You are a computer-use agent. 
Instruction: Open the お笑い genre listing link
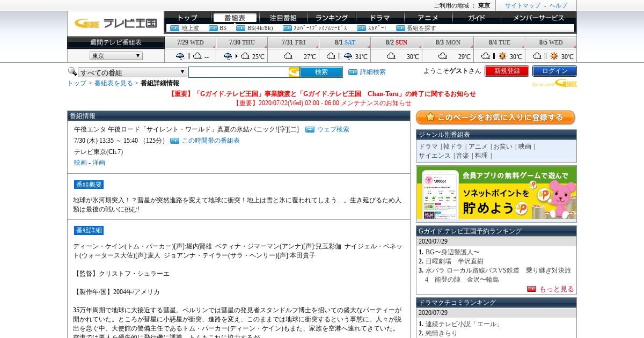pos(503,146)
